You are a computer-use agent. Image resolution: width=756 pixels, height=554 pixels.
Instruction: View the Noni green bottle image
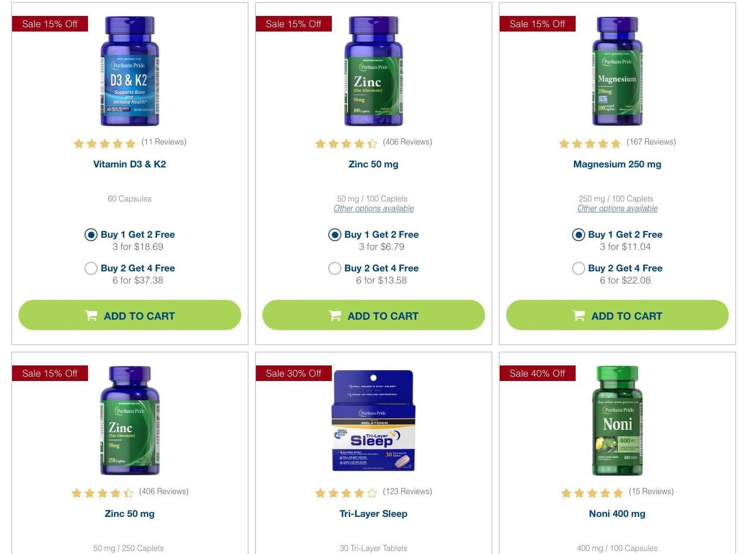[617, 420]
